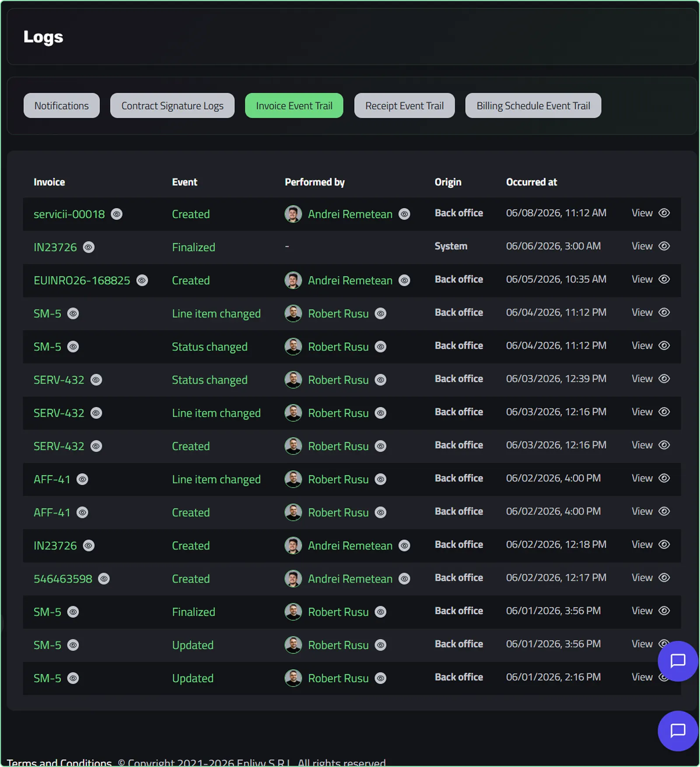Click Robert Rusu avatar in AFF-41 Created row

pos(293,513)
